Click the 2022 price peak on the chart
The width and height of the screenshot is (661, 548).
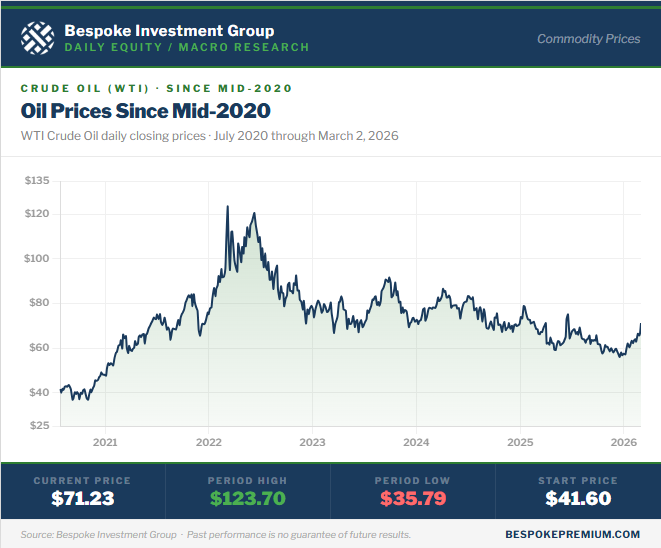[228, 207]
